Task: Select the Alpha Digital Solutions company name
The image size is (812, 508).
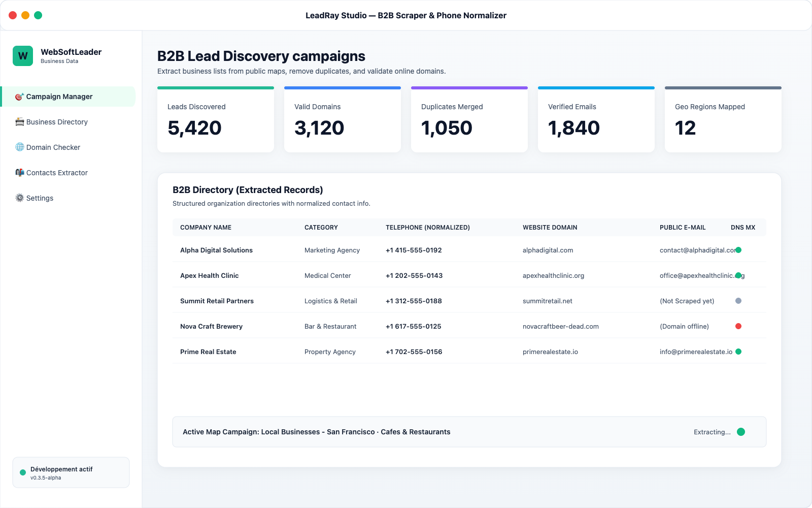Action: 216,250
